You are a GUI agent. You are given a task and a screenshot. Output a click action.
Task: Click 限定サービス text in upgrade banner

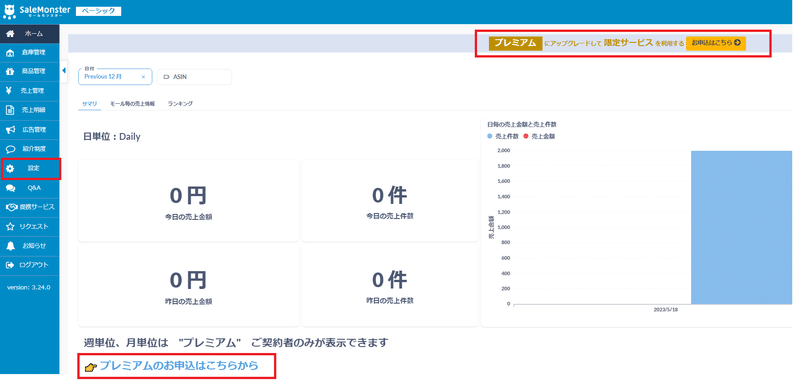[629, 43]
